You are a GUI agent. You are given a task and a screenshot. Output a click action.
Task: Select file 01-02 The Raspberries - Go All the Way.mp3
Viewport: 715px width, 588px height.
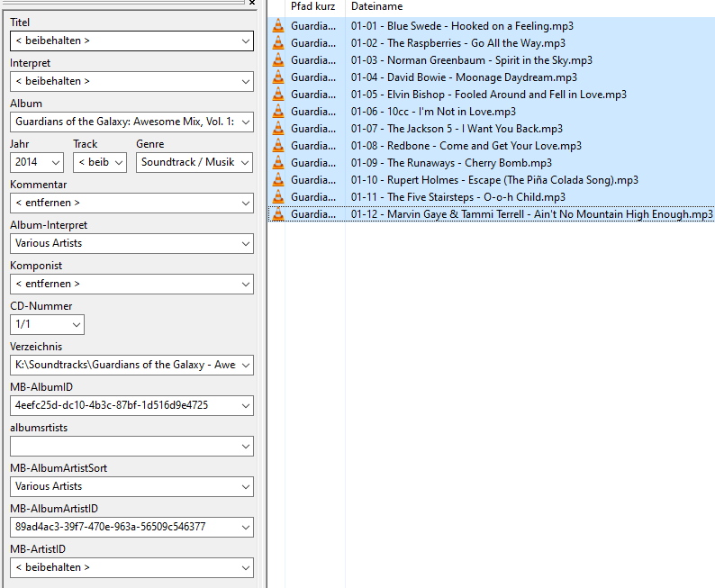pyautogui.click(x=457, y=43)
